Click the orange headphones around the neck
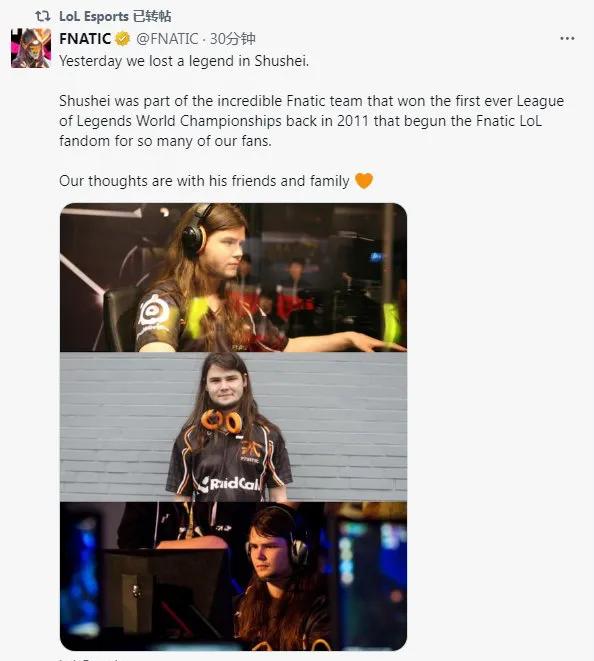 221,421
